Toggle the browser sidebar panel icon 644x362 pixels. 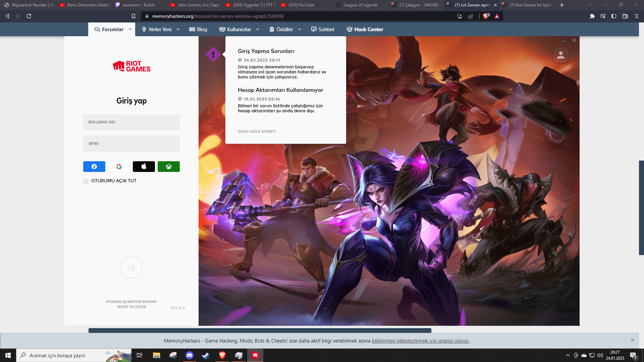click(614, 16)
